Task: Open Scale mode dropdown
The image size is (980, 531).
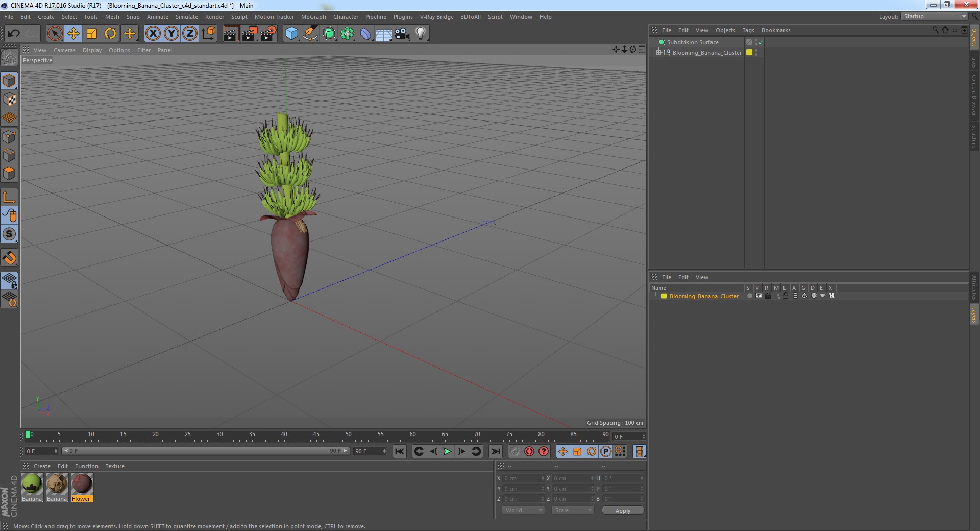Action: 573,510
